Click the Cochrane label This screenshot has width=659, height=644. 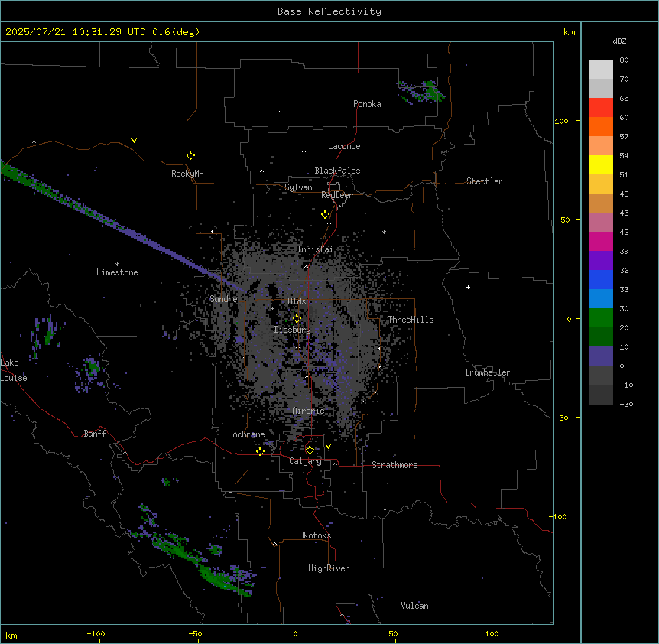[246, 434]
